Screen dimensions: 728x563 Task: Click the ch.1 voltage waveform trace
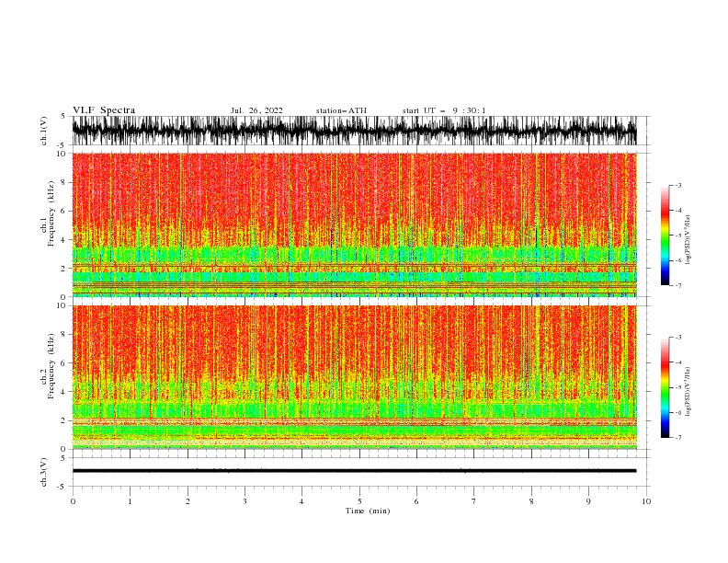click(354, 131)
